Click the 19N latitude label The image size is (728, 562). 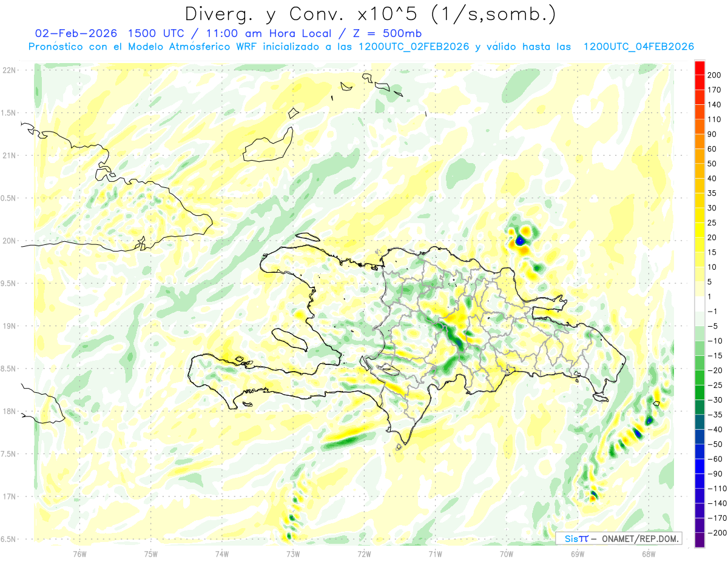point(9,326)
